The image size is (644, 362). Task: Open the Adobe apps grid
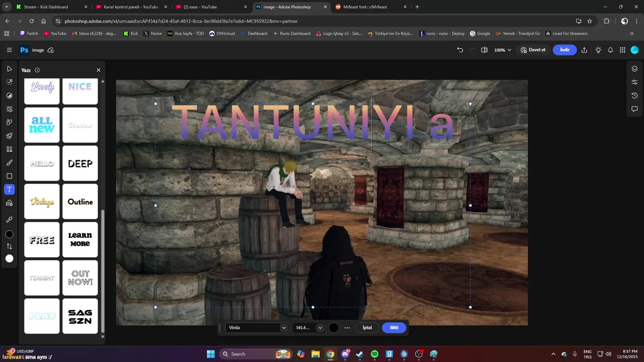[622, 50]
